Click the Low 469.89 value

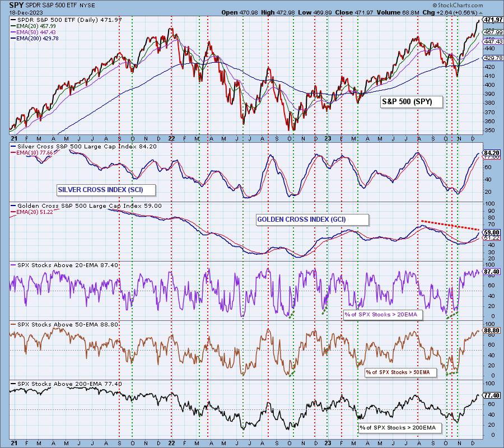pos(314,12)
